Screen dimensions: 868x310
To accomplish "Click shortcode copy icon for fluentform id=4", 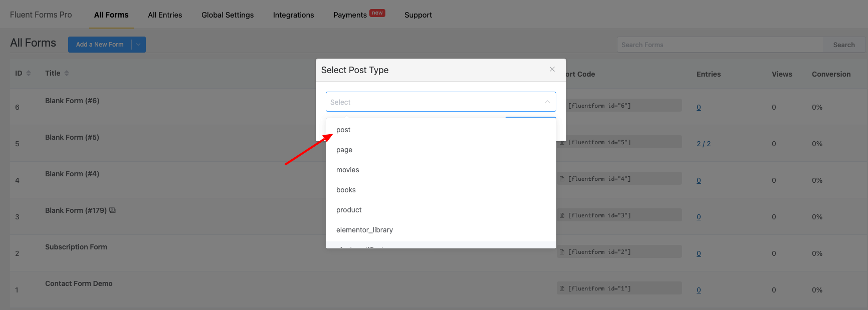I will [562, 179].
